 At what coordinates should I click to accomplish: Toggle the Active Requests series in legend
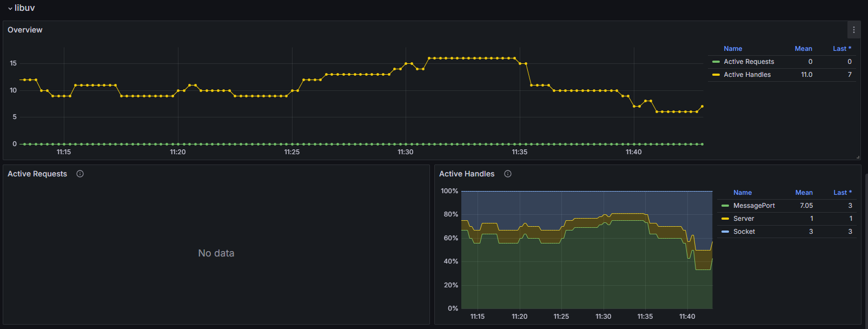point(748,62)
